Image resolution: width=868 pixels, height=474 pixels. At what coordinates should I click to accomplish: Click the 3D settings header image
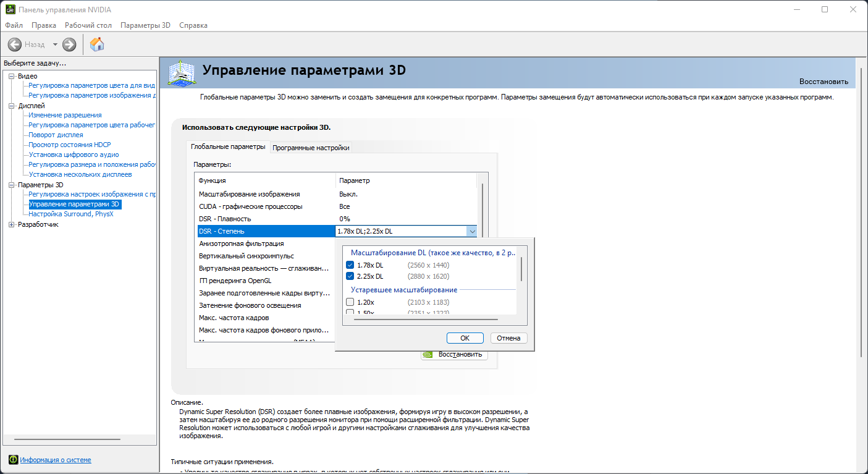click(182, 74)
